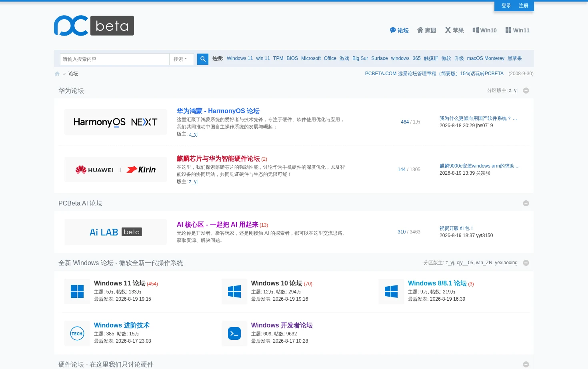Open moderator yexiaoxing profile
588x369 pixels.
(x=506, y=263)
